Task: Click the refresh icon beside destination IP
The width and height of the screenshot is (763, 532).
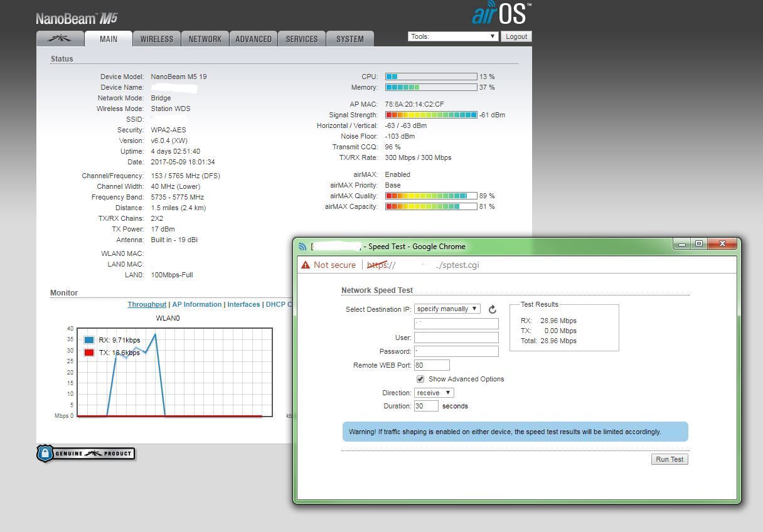Action: click(493, 309)
